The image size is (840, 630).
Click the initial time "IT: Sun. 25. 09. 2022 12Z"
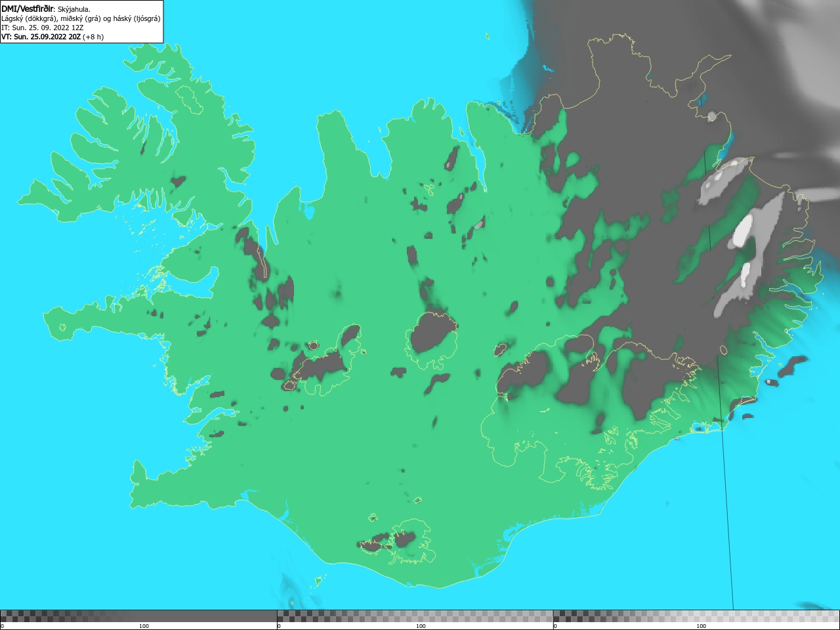click(43, 28)
